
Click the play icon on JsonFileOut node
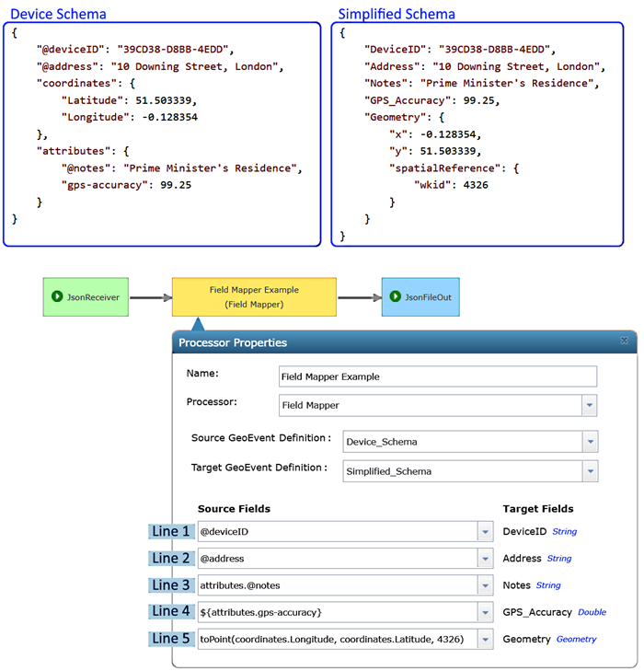397,297
